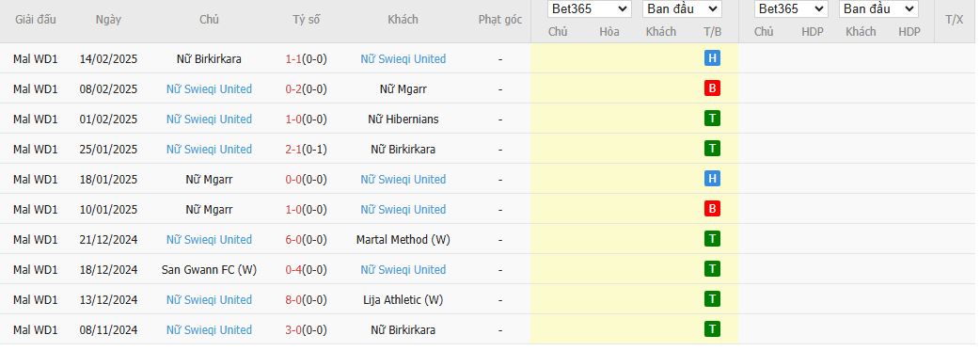
Task: Click the Phạt góc column header
Action: [x=500, y=20]
